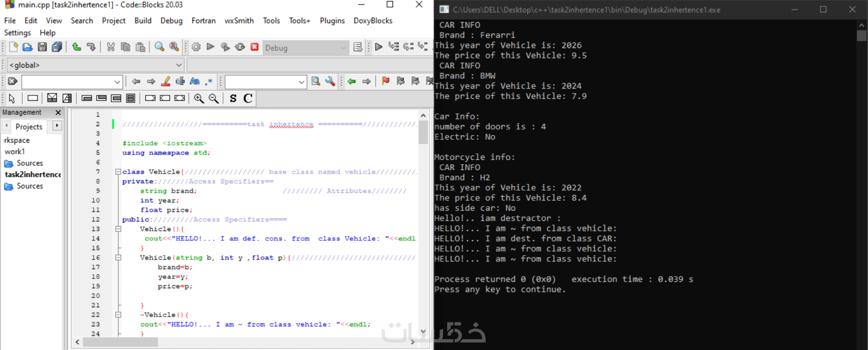This screenshot has width=868, height=350.
Task: Open the Sources folder under work1
Action: pyautogui.click(x=24, y=163)
